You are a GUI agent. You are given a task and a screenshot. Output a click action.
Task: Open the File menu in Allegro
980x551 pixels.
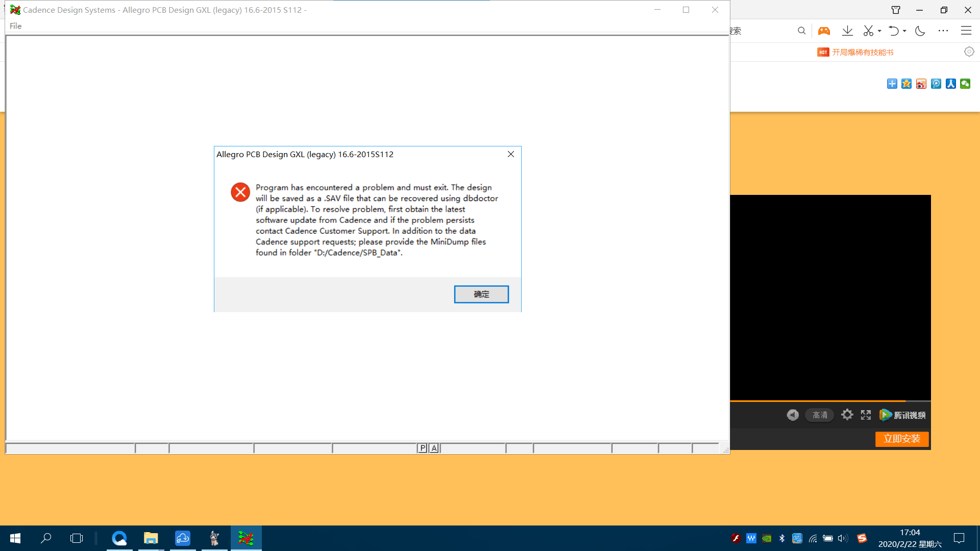tap(15, 26)
